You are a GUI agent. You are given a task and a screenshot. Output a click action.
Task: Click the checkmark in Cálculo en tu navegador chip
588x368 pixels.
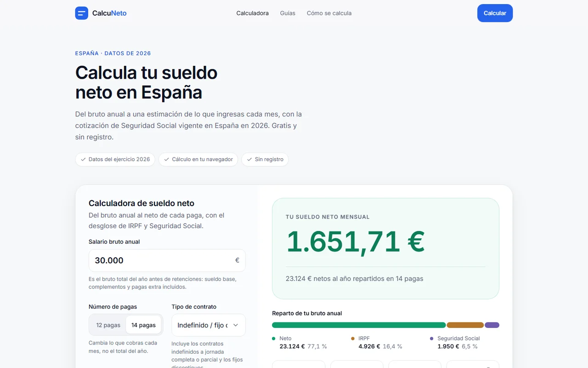[167, 159]
